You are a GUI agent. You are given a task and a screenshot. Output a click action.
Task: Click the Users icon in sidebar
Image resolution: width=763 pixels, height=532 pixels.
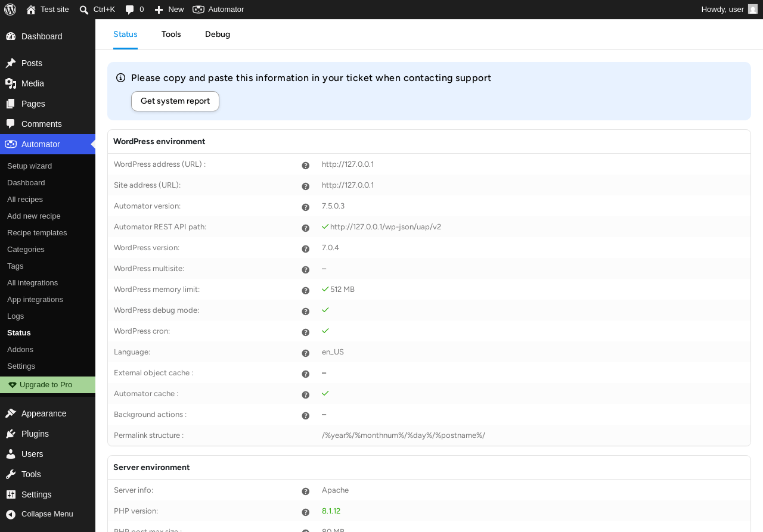point(11,454)
